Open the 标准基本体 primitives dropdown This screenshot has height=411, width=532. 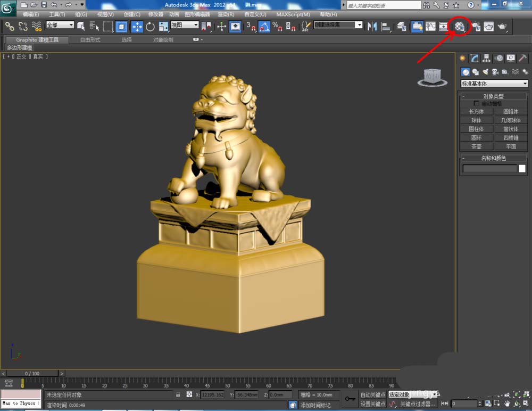pyautogui.click(x=494, y=83)
